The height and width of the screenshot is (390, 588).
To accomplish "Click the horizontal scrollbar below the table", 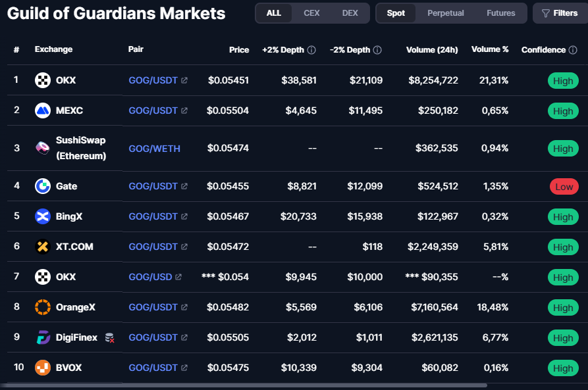I will (x=244, y=385).
